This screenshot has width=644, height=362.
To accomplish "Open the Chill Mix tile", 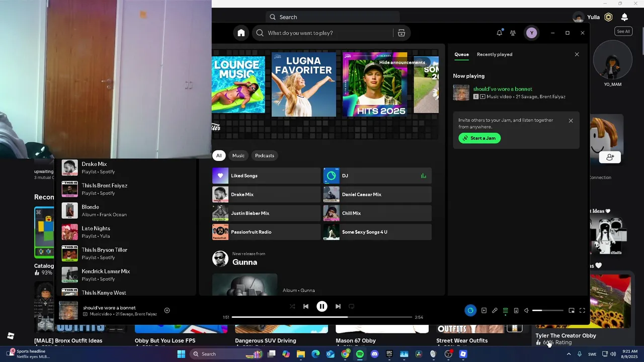I will click(377, 213).
